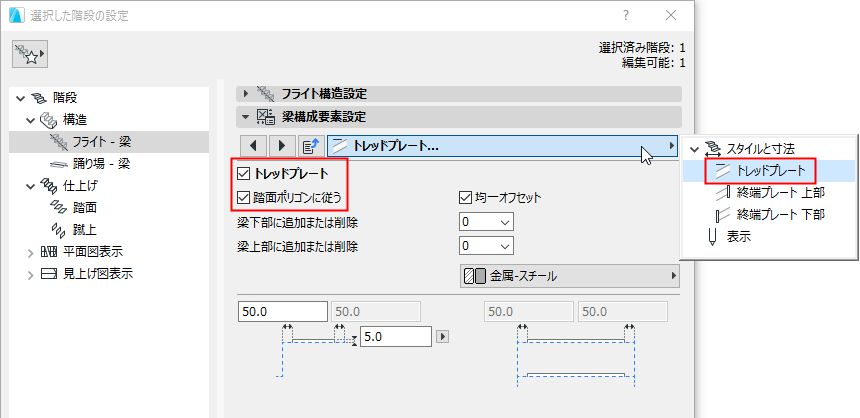Collapse スタイルと寸法 in the popup
This screenshot has width=860, height=418.
click(695, 149)
